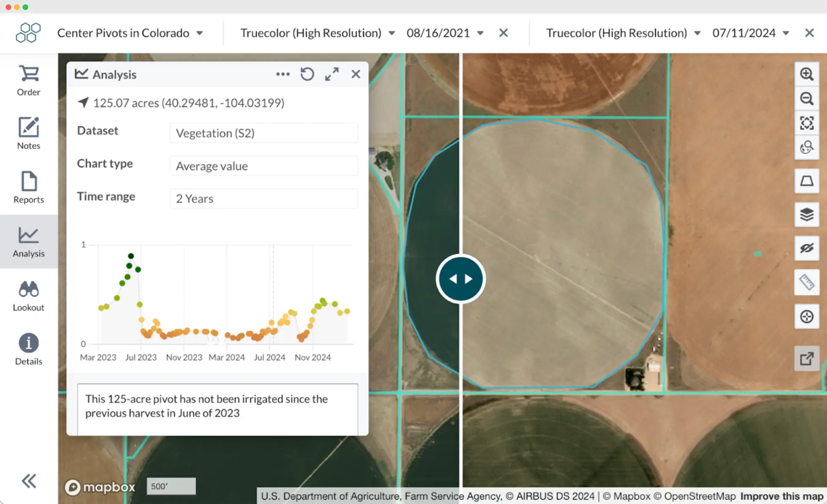Click the hexagon app logo
Screen dimensions: 827x504
pyautogui.click(x=28, y=33)
